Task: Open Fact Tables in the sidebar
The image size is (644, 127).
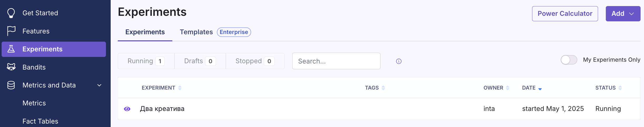Action: point(40,121)
